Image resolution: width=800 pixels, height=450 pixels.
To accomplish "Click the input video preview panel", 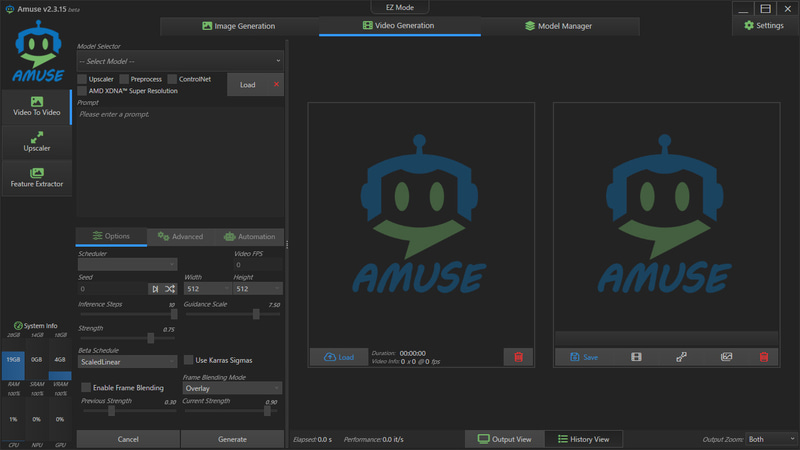I will click(421, 224).
